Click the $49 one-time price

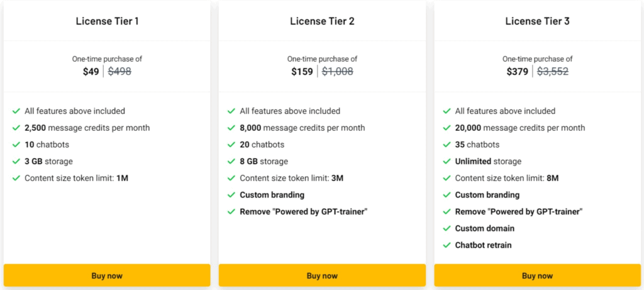click(x=91, y=72)
